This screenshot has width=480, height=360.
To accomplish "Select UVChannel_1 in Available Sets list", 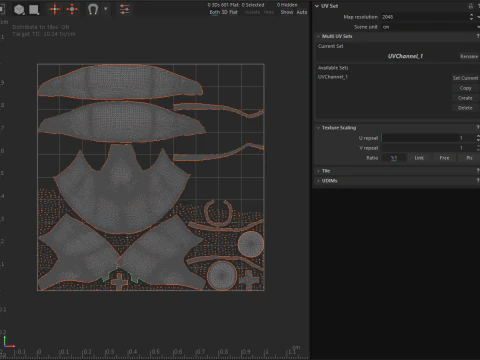I will click(x=333, y=77).
